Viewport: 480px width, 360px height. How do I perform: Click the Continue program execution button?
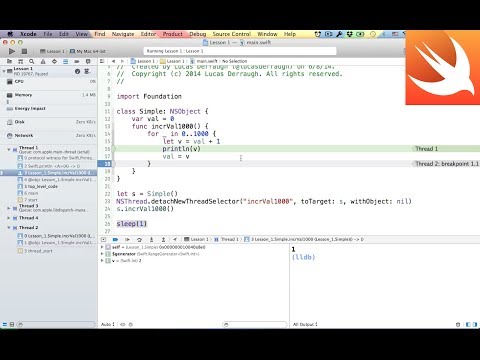point(127,239)
